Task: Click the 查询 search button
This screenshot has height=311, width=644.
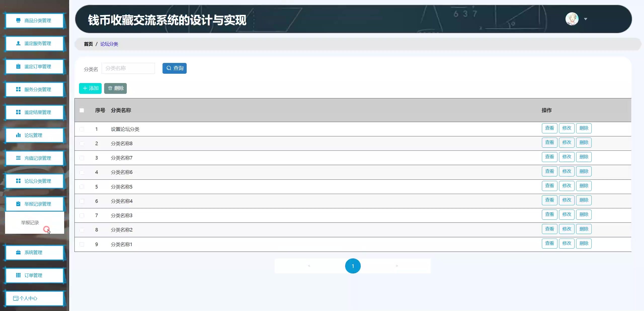Action: [x=174, y=68]
